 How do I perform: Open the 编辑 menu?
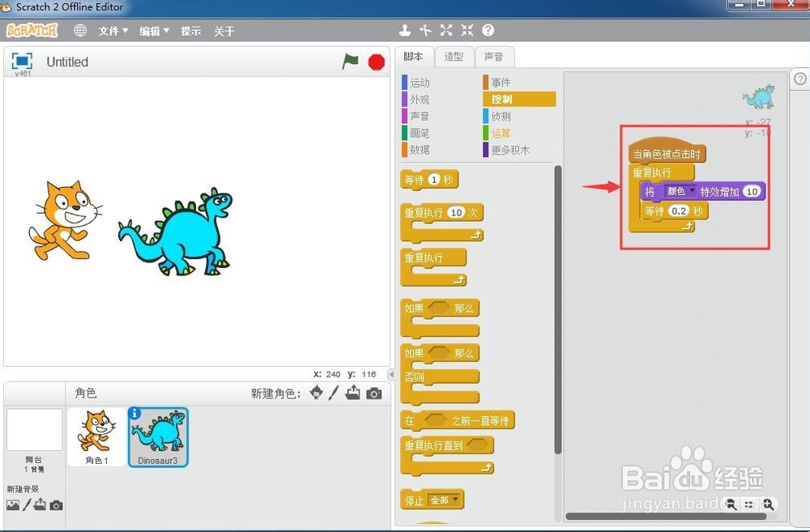point(154,31)
